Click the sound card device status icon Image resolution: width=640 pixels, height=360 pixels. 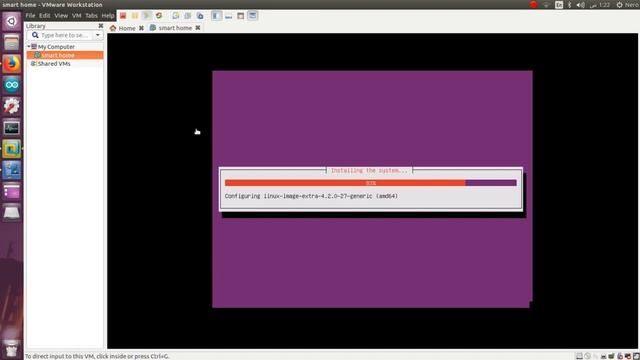click(620, 356)
